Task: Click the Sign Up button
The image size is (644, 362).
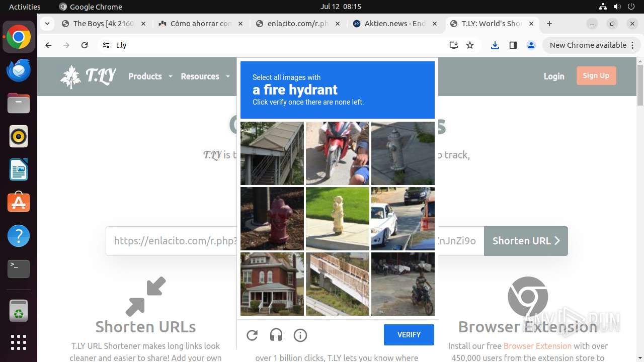Action: (596, 76)
